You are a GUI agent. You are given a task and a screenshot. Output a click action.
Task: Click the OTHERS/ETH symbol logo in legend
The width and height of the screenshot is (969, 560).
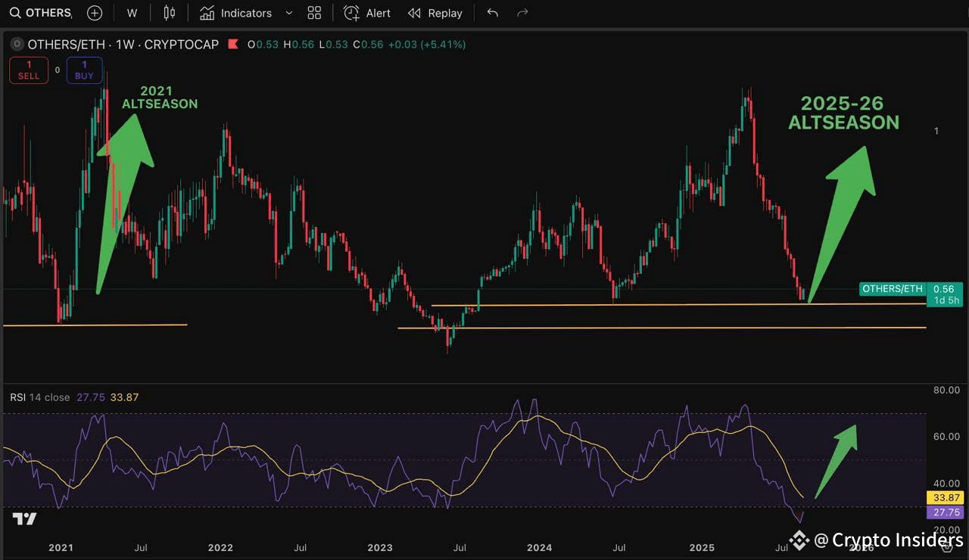point(18,45)
